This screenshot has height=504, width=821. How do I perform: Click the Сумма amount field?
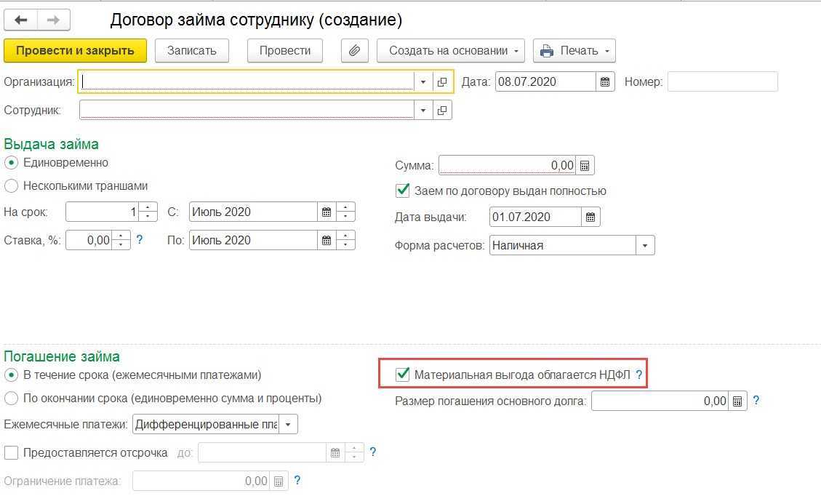tap(507, 166)
